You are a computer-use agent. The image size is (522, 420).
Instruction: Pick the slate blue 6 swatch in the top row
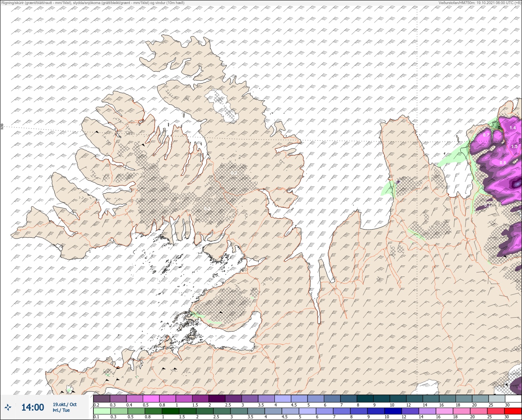(x=332, y=398)
